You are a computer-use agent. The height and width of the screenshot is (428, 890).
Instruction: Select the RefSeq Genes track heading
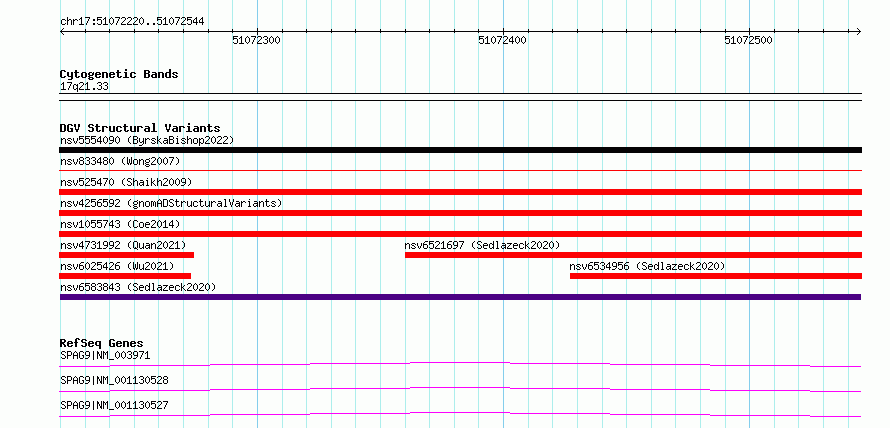[x=101, y=343]
